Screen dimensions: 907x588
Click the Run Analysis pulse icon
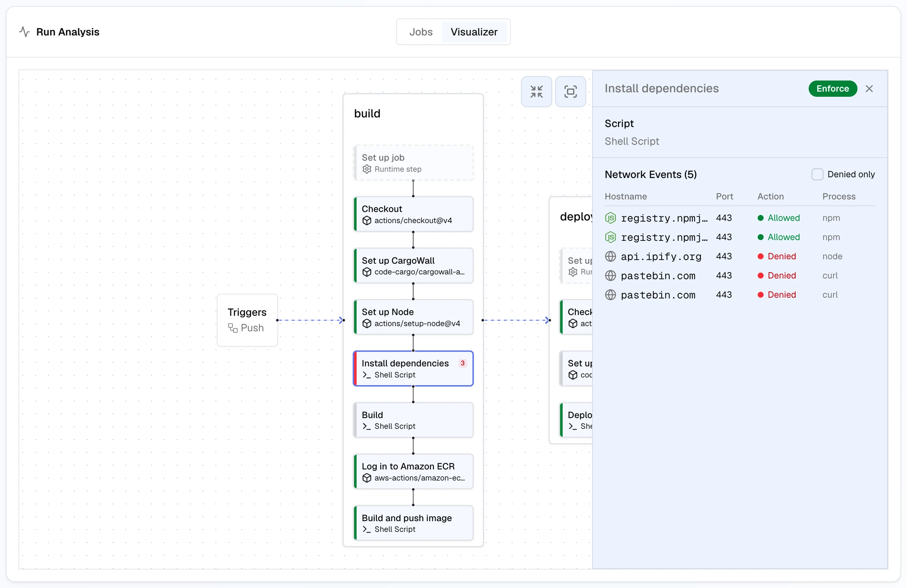(x=24, y=32)
